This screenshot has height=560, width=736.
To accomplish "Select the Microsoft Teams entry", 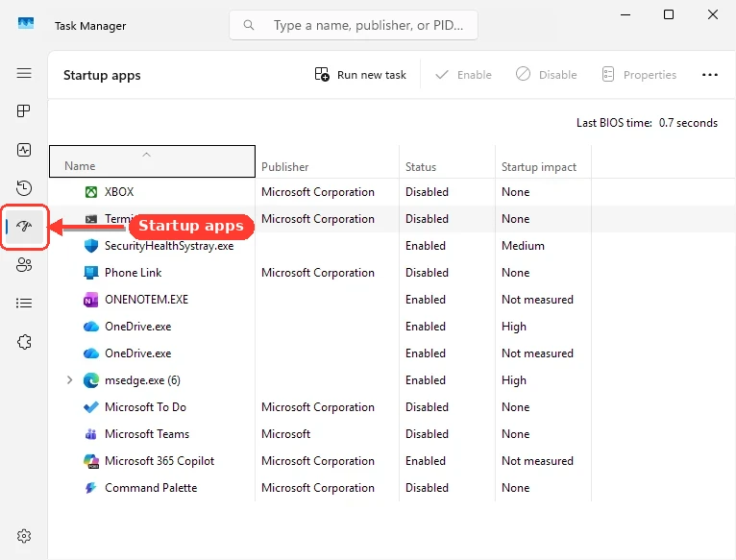I will pos(147,434).
